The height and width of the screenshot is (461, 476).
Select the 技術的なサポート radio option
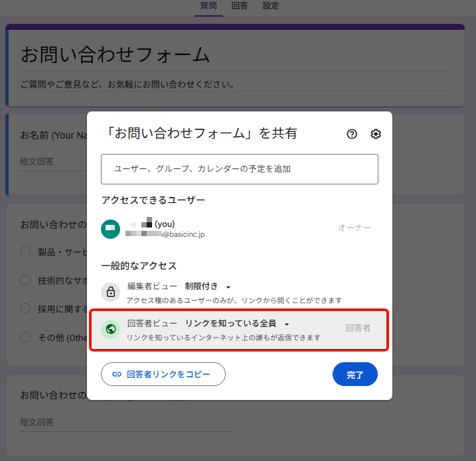click(25, 280)
